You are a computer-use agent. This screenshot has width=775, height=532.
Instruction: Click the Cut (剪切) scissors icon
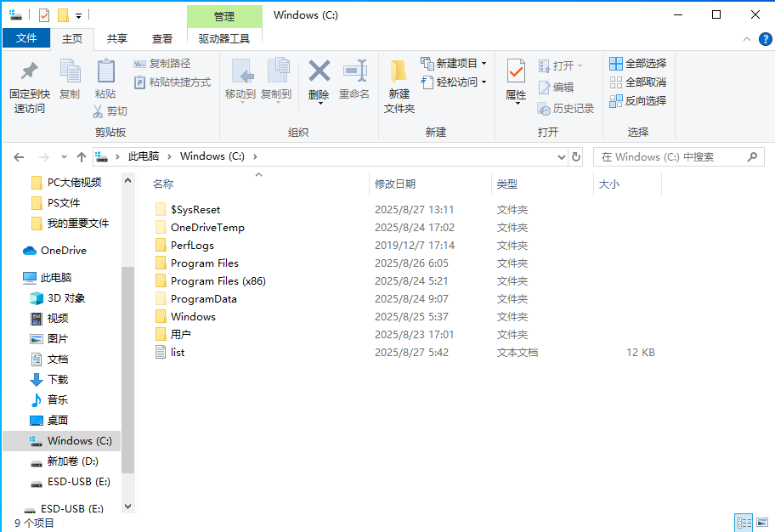98,111
